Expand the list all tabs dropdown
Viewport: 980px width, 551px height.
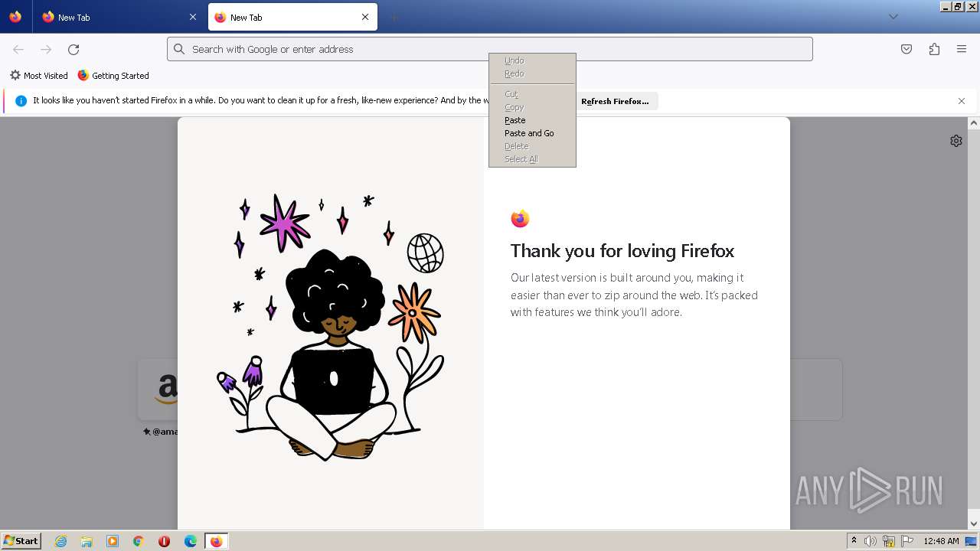coord(893,17)
